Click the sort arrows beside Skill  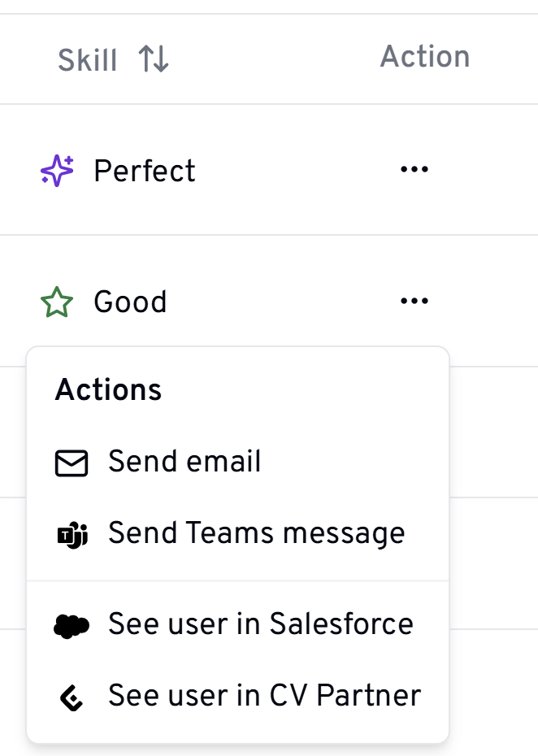click(154, 59)
